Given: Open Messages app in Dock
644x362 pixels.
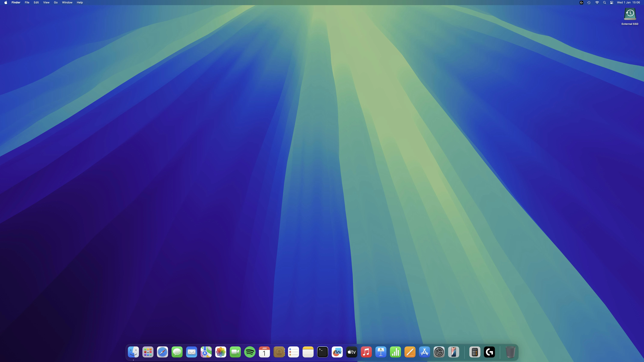Looking at the screenshot, I should coord(177,352).
